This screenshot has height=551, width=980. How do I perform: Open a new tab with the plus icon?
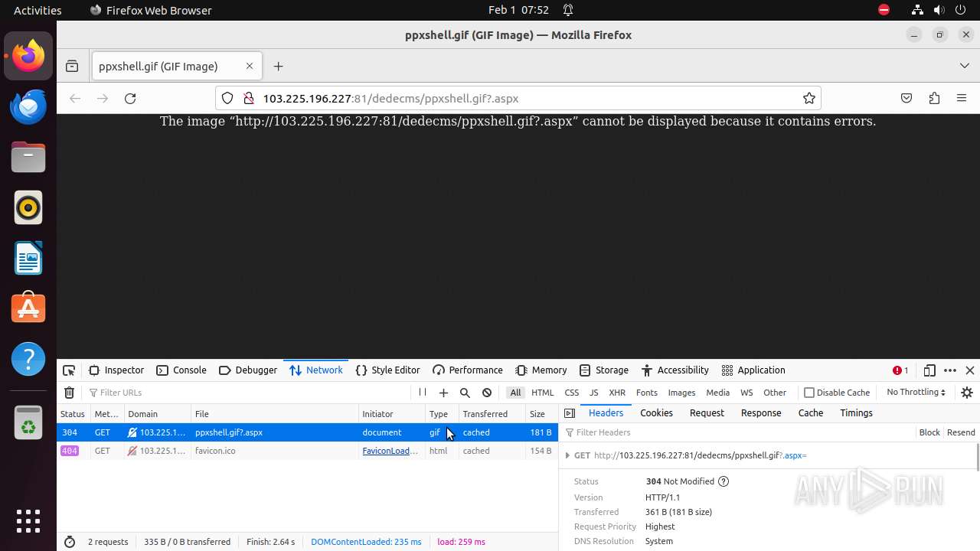click(278, 67)
